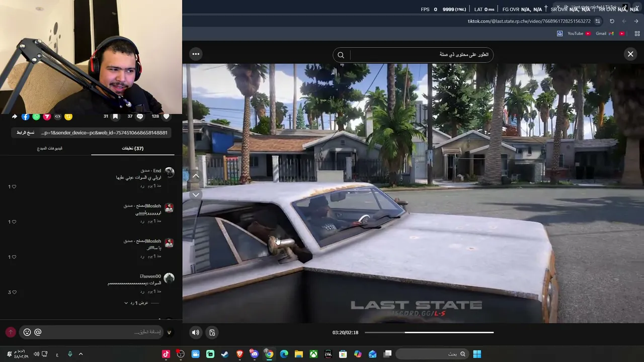Click the taskbar search box

click(432, 354)
